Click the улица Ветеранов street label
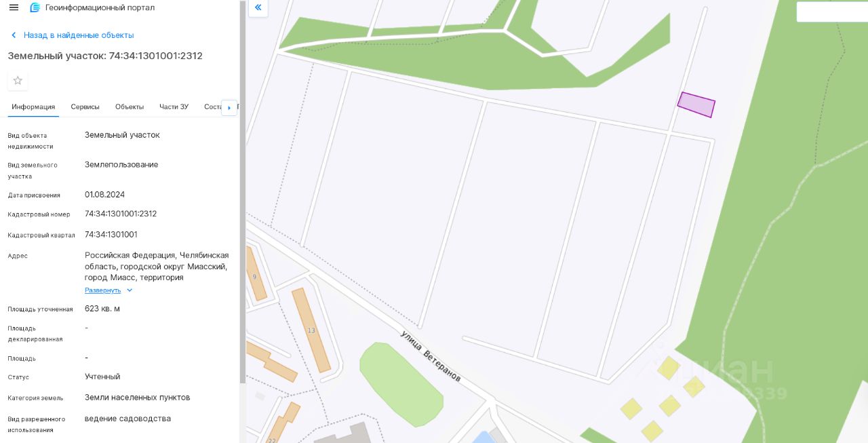This screenshot has width=868, height=443. tap(431, 356)
